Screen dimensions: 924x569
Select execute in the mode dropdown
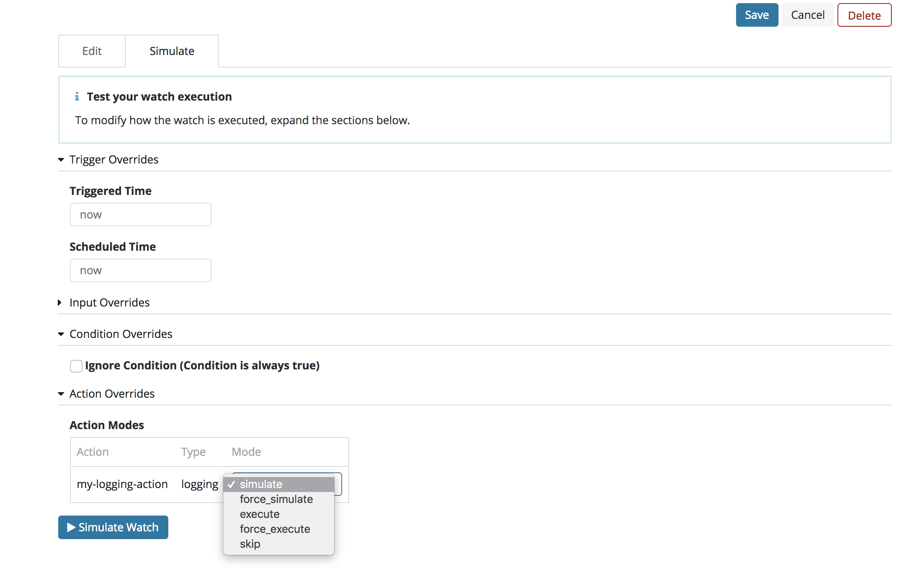[260, 514]
